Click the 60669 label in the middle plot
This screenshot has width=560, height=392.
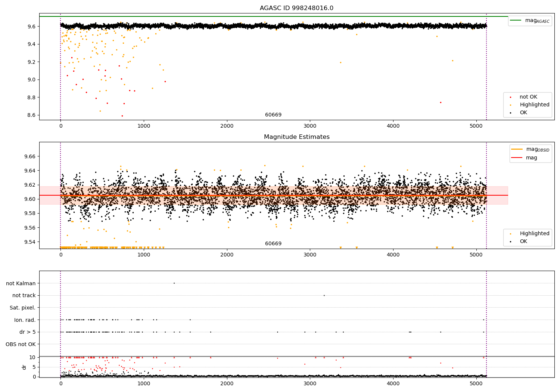273,244
